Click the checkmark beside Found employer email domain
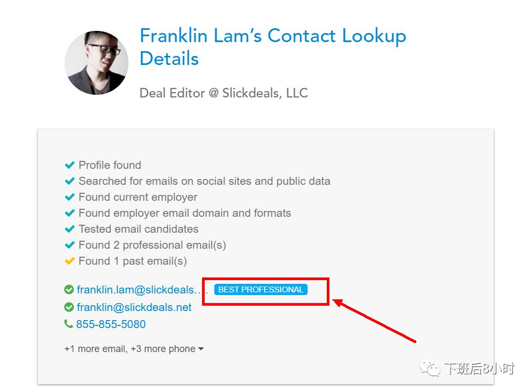 69,213
